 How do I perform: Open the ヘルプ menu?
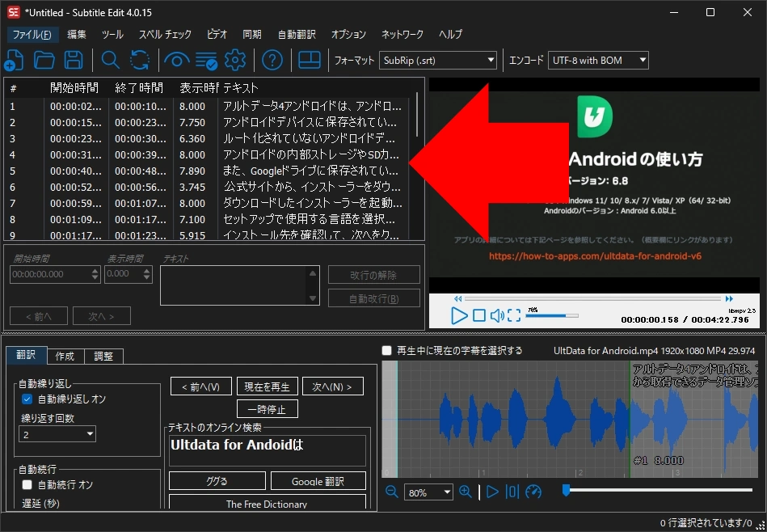click(450, 34)
